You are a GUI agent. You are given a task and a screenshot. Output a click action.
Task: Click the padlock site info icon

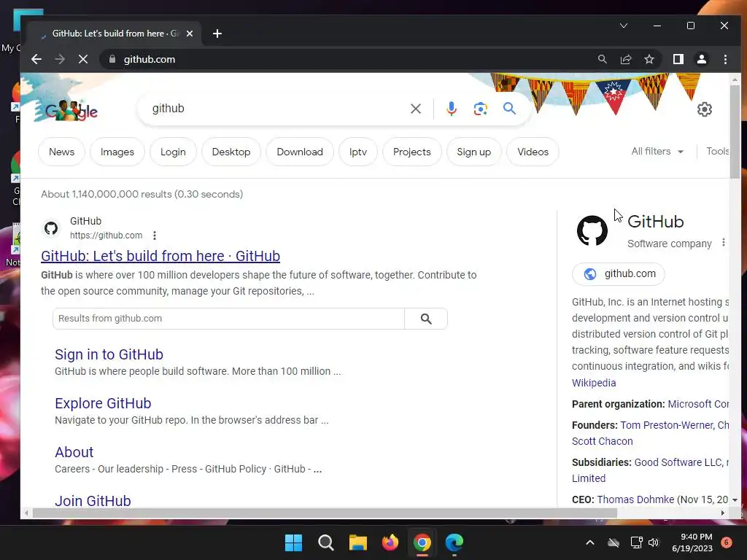coord(112,59)
